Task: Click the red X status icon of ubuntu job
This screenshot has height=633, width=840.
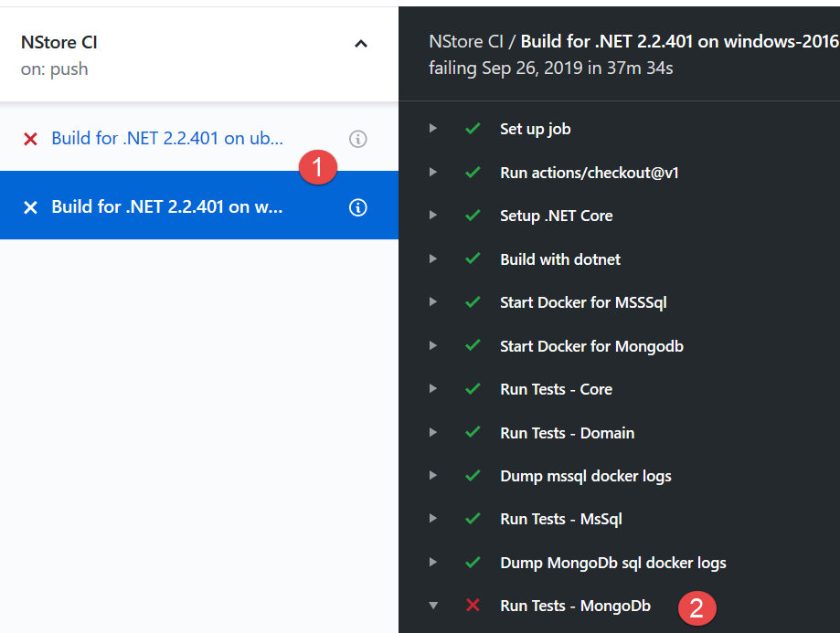Action: 30,139
